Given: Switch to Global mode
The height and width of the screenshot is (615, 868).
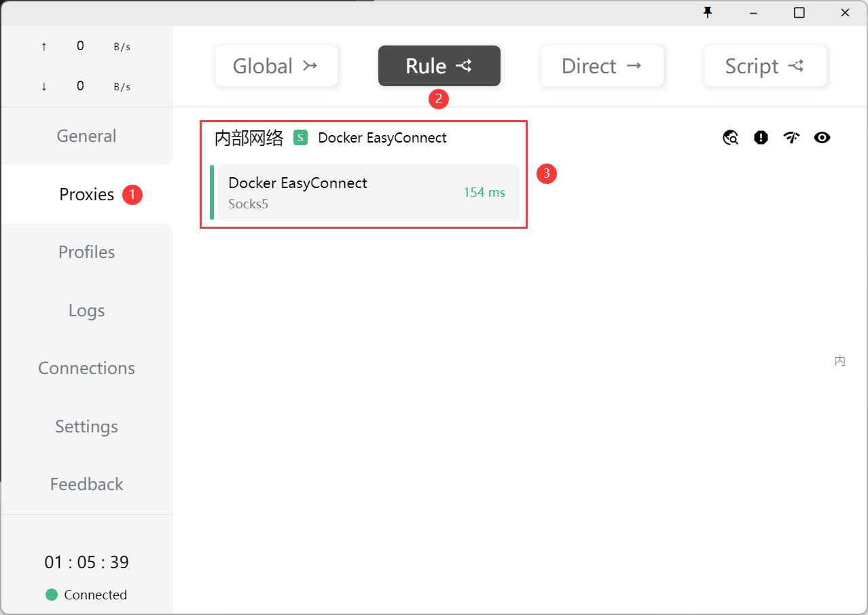Looking at the screenshot, I should point(276,66).
